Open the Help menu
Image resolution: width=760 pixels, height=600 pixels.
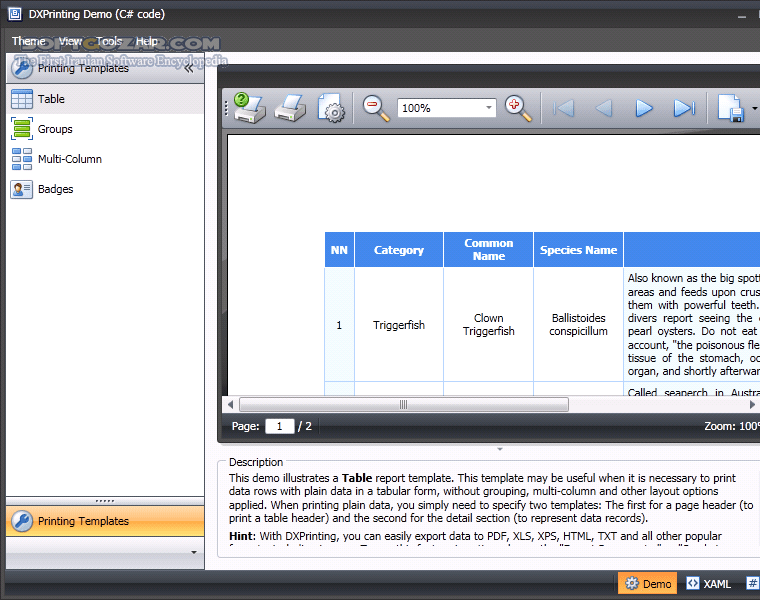(x=147, y=41)
